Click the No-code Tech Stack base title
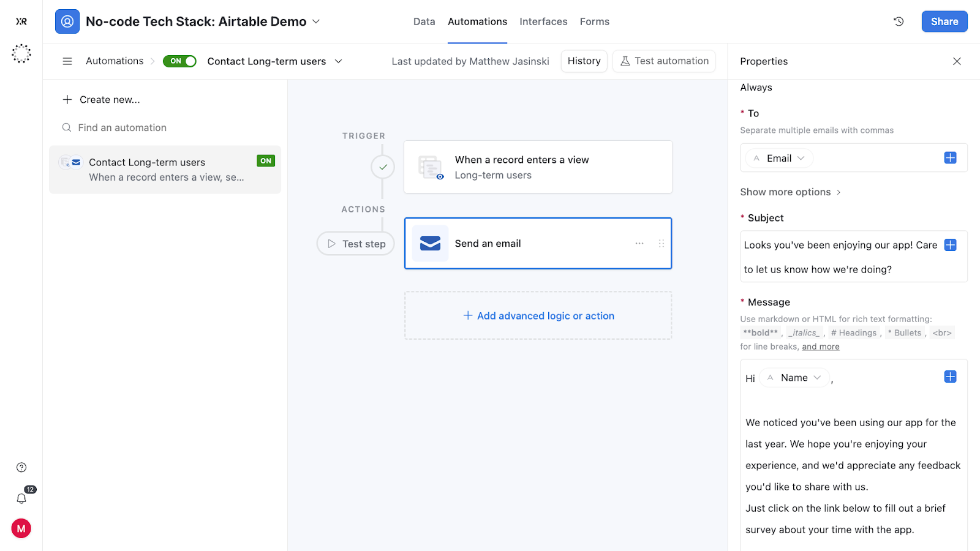The width and height of the screenshot is (980, 551). 196,21
